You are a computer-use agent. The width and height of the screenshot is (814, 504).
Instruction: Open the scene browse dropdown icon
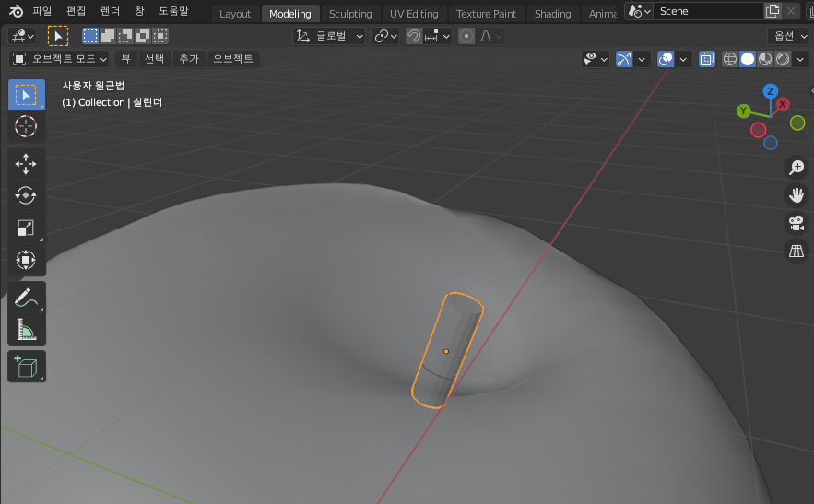(639, 11)
